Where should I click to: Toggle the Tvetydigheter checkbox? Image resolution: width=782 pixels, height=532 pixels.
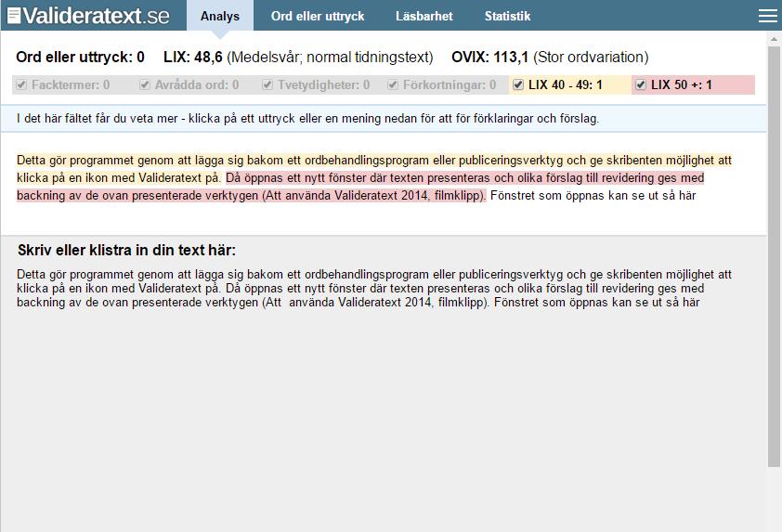coord(267,84)
